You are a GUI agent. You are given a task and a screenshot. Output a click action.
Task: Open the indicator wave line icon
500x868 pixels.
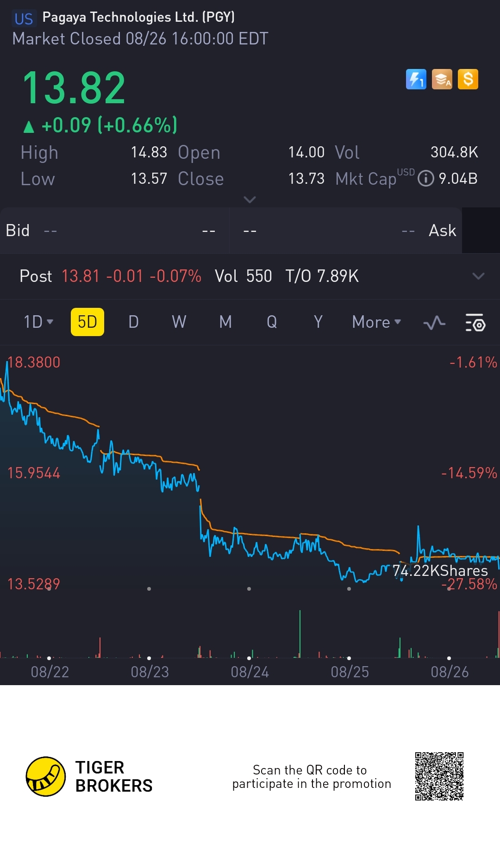434,322
